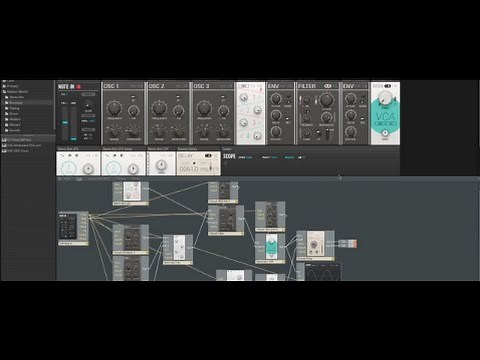
Task: Click the first ENV Decay knob
Action: pyautogui.click(x=276, y=115)
